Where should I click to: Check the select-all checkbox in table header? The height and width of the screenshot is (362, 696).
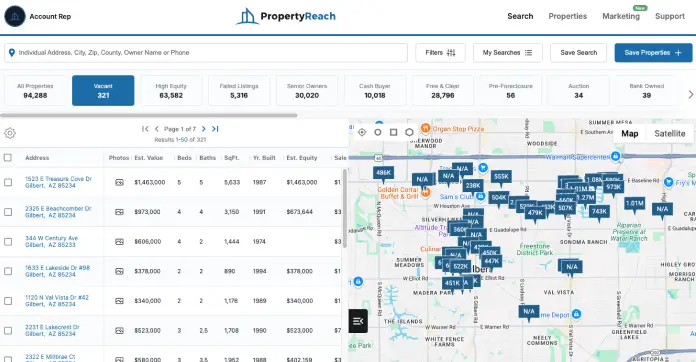(8, 157)
